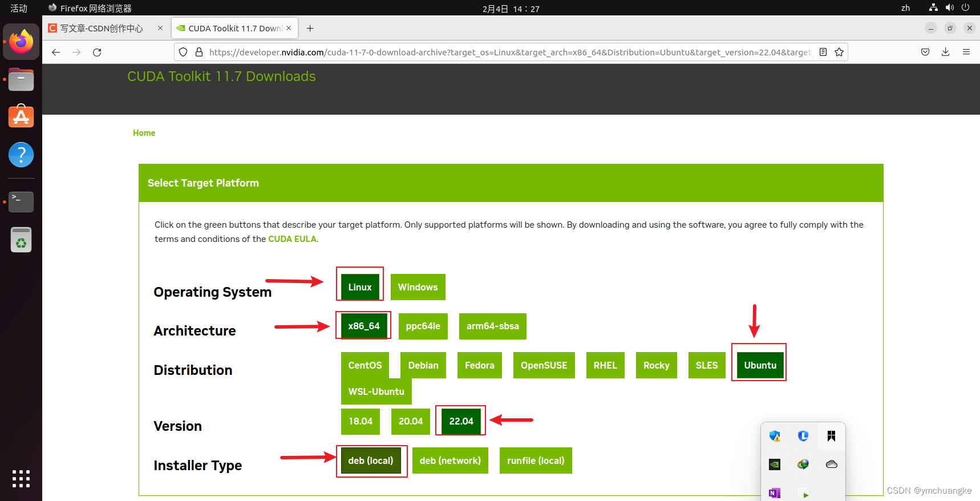Open OneDrive cloud tray icon

tap(831, 464)
